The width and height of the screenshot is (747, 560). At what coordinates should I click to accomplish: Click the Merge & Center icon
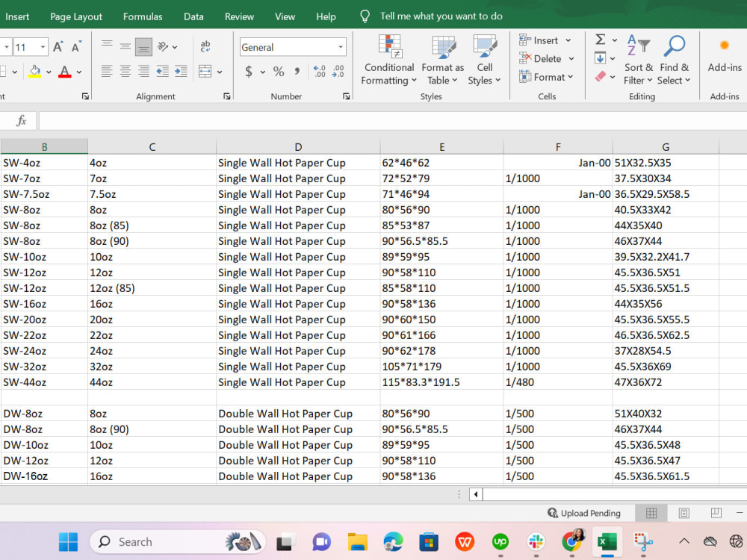coord(205,72)
